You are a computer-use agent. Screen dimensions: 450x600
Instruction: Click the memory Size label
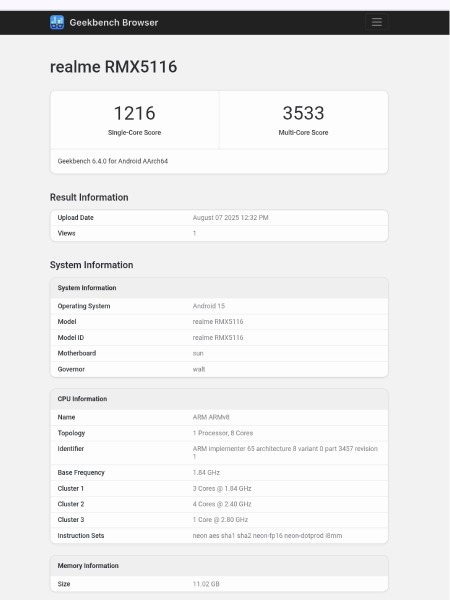tap(64, 584)
